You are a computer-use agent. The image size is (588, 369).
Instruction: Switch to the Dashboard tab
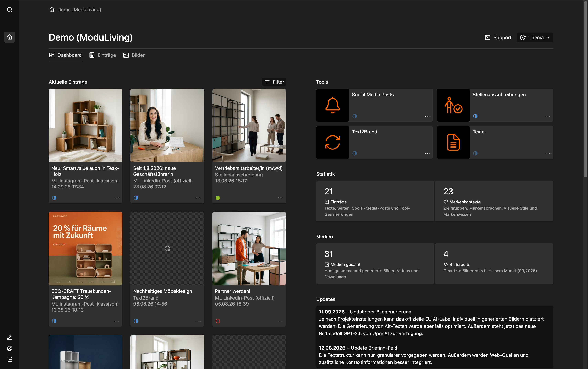pos(65,55)
